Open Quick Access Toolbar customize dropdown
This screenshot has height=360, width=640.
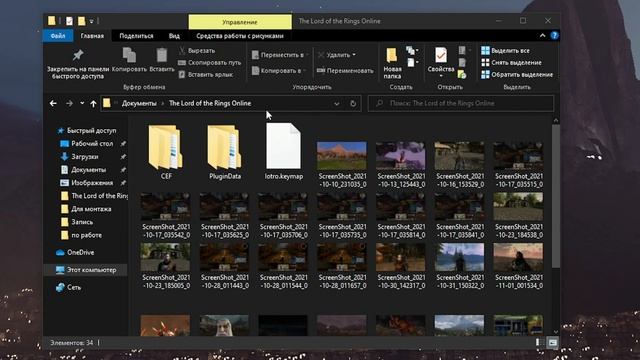91,21
